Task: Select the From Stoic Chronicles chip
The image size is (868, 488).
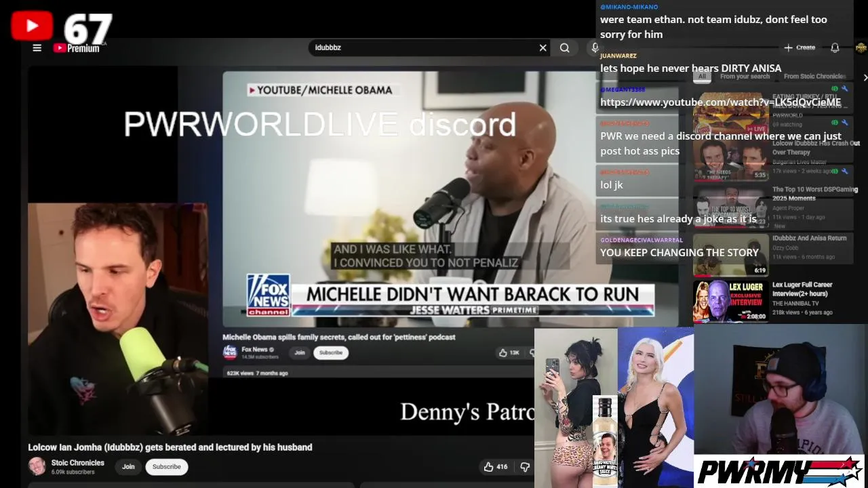Action: pyautogui.click(x=814, y=77)
